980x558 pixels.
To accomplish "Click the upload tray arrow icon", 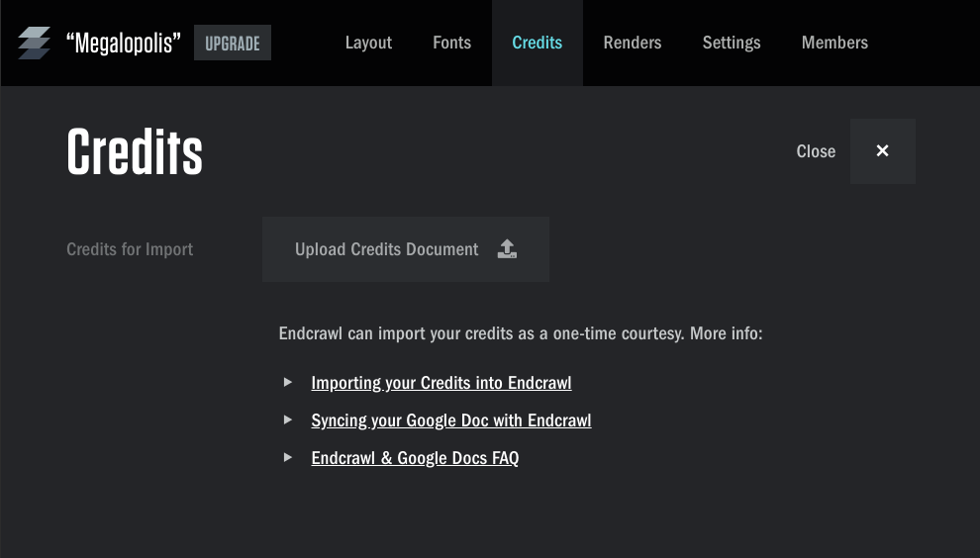I will click(x=507, y=248).
